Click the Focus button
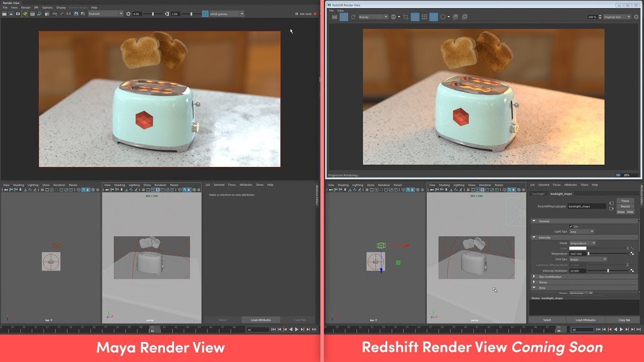The width and height of the screenshot is (644, 362). (625, 201)
